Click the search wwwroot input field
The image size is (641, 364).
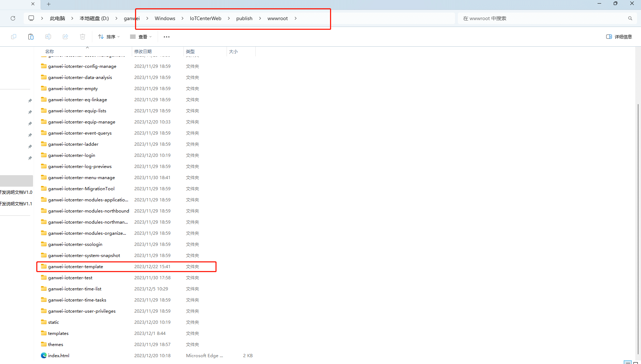[542, 18]
